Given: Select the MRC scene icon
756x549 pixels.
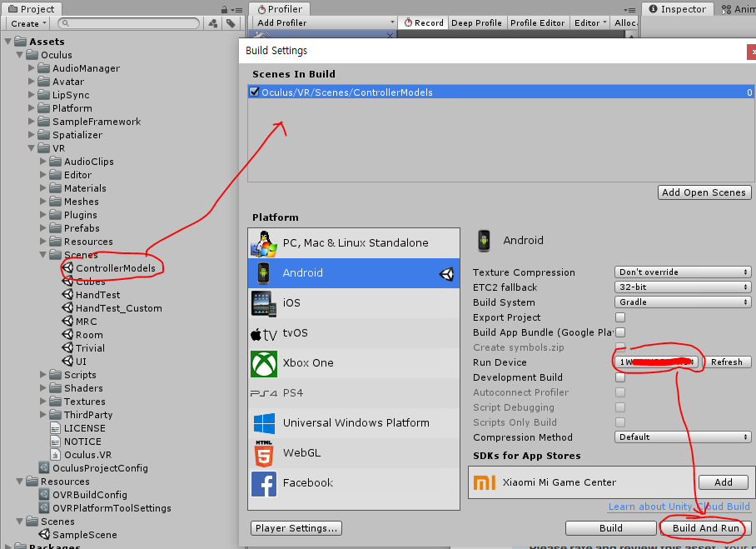Looking at the screenshot, I should click(x=67, y=321).
